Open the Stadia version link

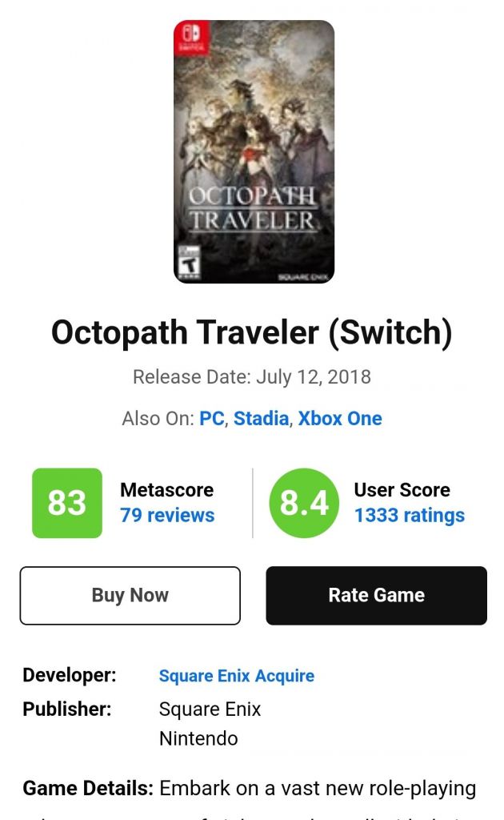coord(261,418)
